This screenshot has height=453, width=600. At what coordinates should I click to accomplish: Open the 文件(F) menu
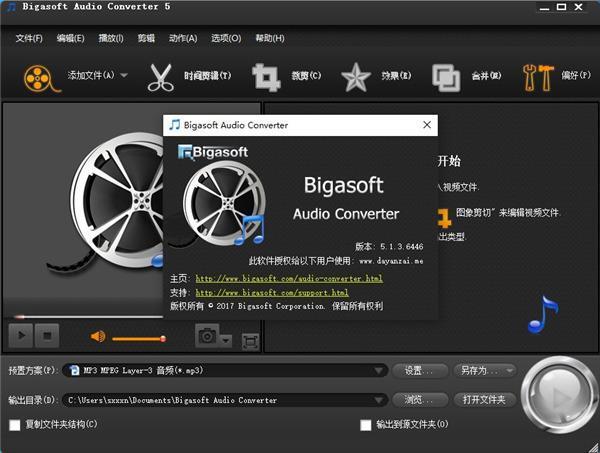tap(29, 38)
